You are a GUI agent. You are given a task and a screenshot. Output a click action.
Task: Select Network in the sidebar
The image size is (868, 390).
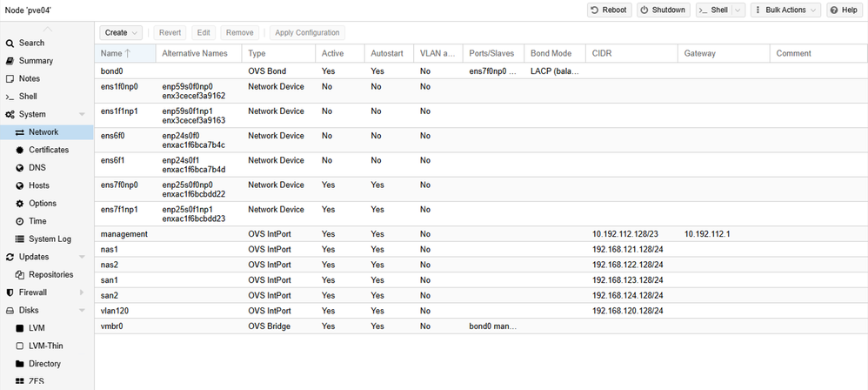[43, 132]
